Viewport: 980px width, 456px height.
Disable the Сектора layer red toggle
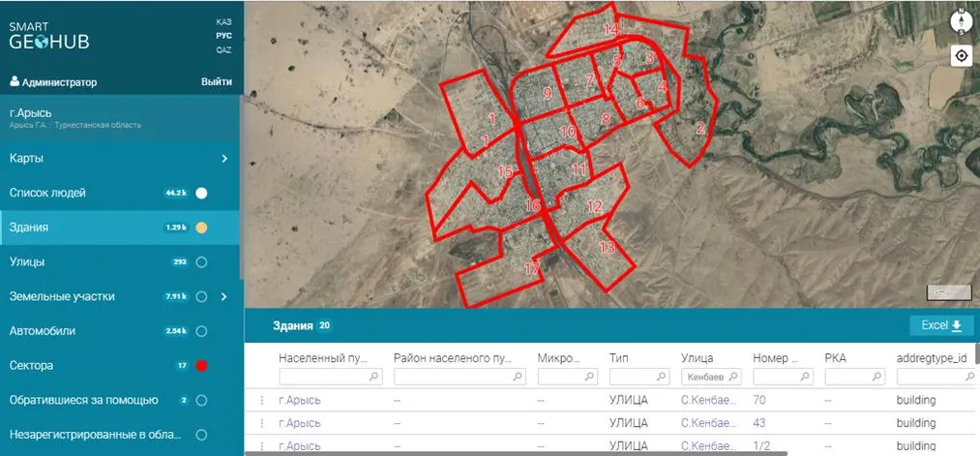pyautogui.click(x=202, y=366)
